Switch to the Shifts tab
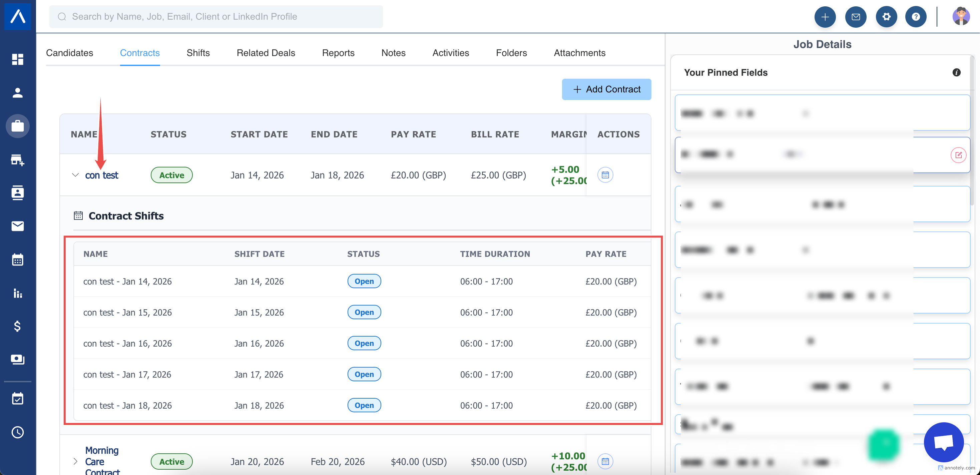This screenshot has height=475, width=980. [x=198, y=53]
